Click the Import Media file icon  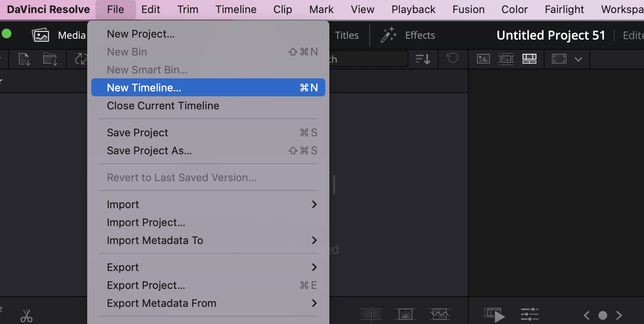pos(24,59)
